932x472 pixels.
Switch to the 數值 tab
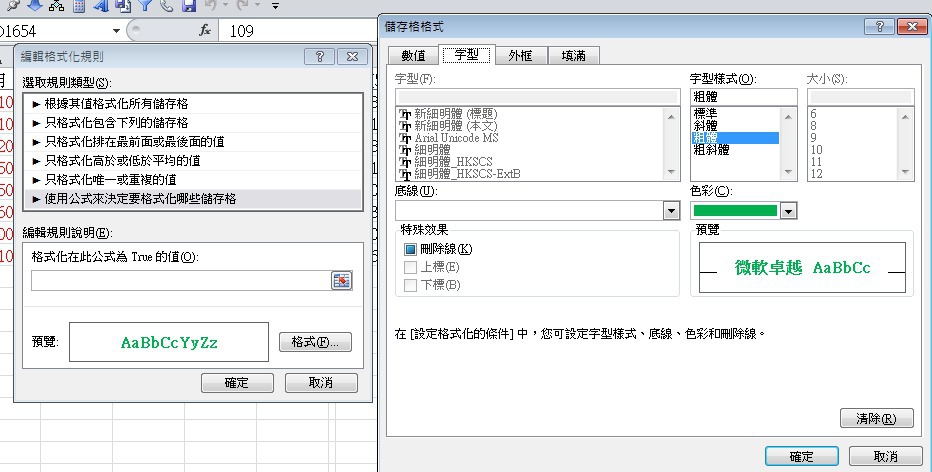click(x=413, y=55)
